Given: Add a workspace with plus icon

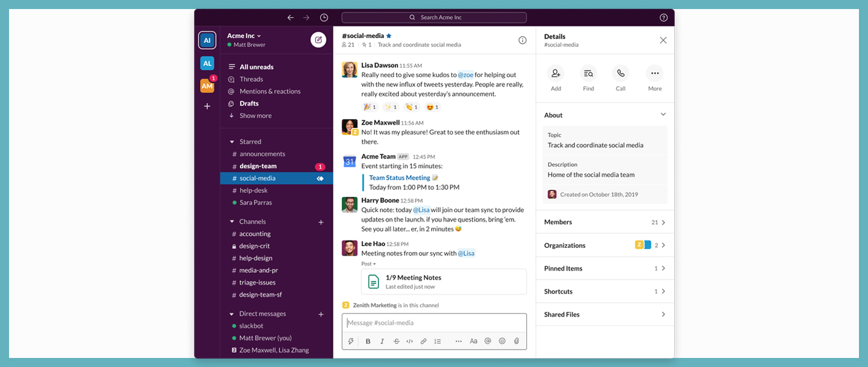Looking at the screenshot, I should pos(207,106).
